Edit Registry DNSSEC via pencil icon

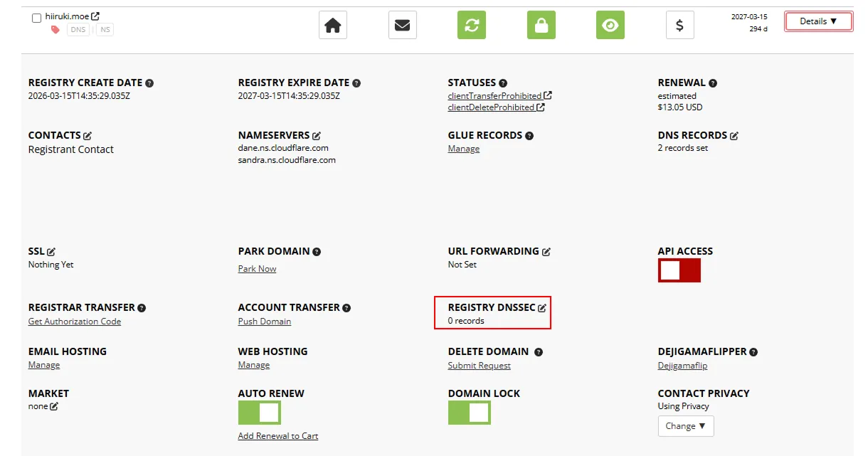542,308
